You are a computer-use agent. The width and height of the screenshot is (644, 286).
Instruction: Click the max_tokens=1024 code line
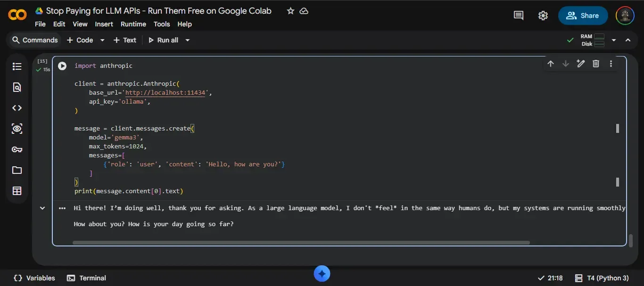coord(118,147)
